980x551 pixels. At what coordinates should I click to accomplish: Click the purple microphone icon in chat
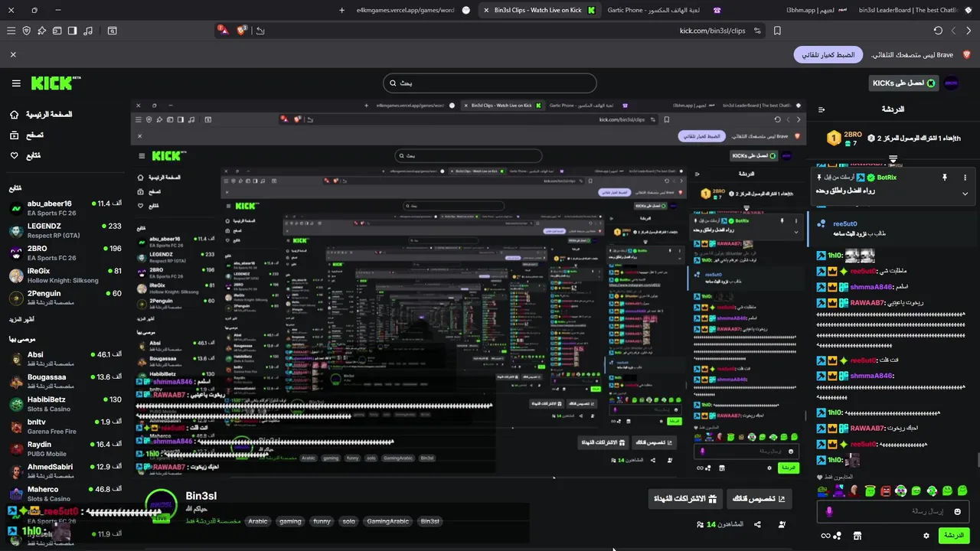828,512
